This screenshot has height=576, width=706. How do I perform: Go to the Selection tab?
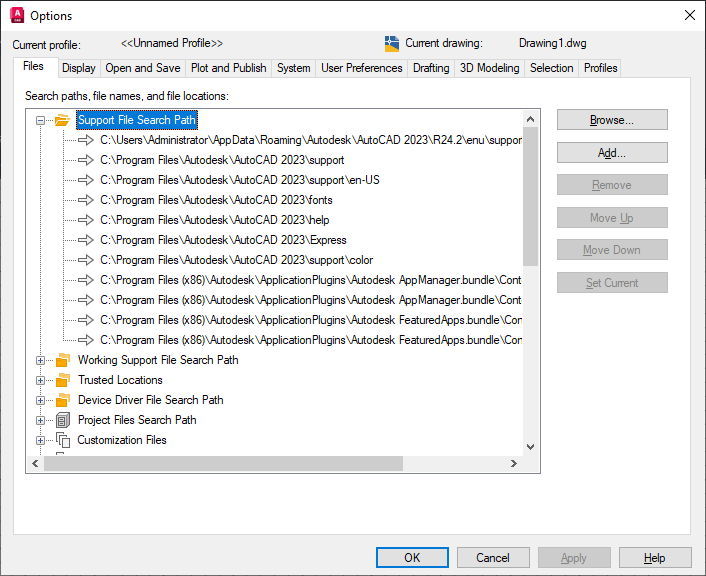[x=552, y=68]
